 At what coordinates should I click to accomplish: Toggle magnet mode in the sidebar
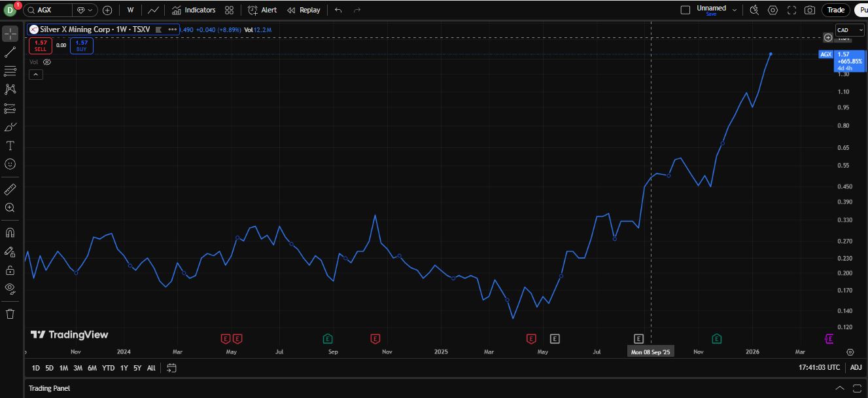10,232
